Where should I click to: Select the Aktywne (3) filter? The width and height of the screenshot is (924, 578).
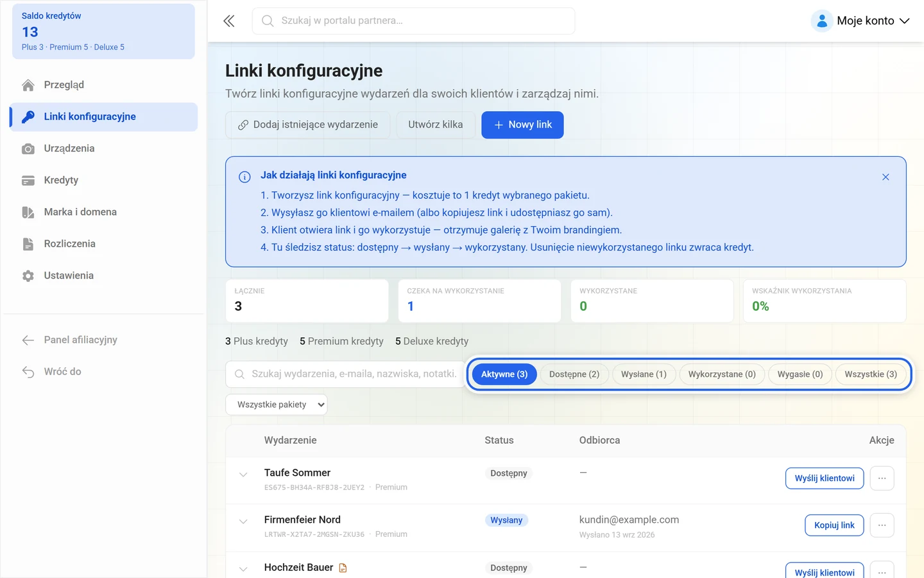tap(504, 374)
